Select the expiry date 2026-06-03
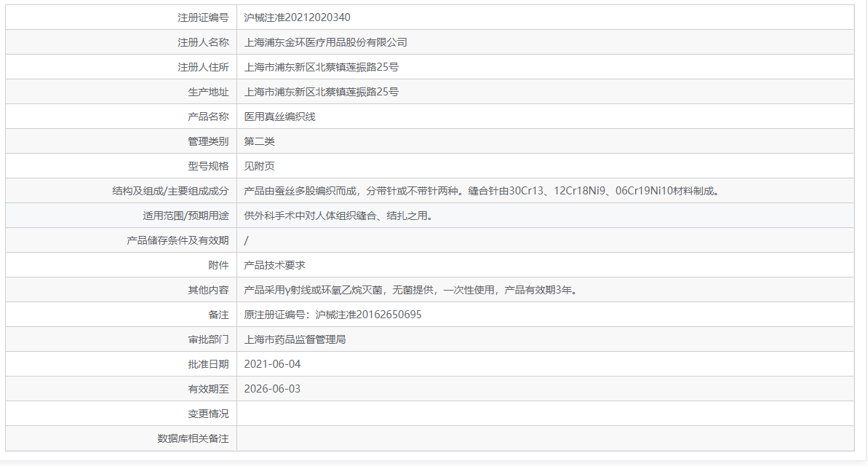 coord(272,389)
